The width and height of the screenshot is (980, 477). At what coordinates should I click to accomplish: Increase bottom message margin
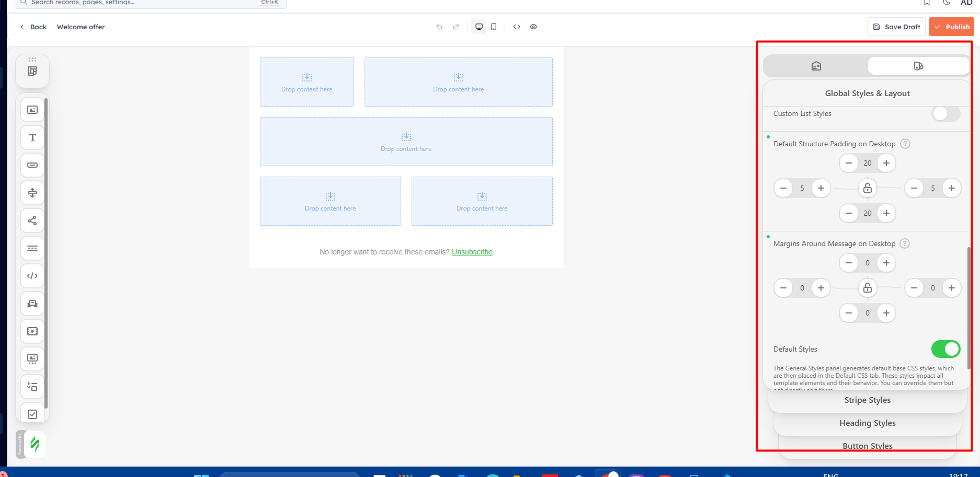tap(886, 313)
